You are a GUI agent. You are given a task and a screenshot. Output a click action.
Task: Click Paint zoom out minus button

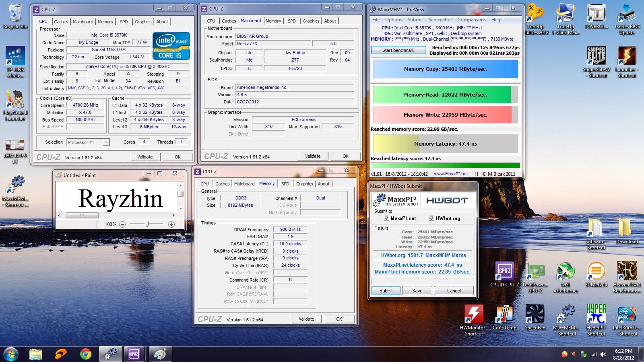click(x=122, y=224)
